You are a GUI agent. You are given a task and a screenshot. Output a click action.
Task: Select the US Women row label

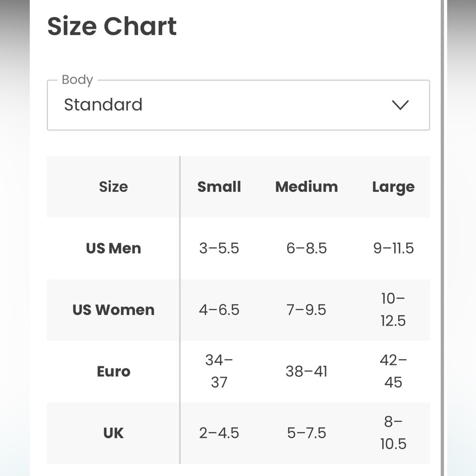[x=113, y=310]
